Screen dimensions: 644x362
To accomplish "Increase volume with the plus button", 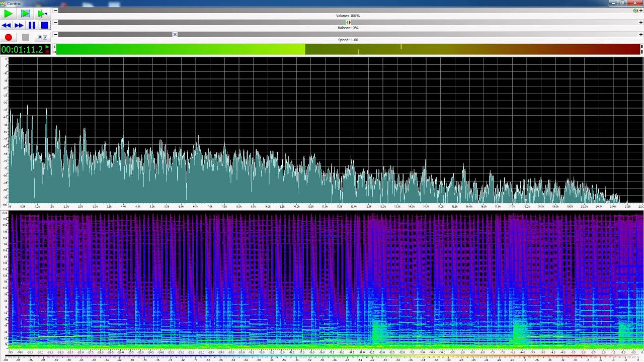I will [x=640, y=10].
